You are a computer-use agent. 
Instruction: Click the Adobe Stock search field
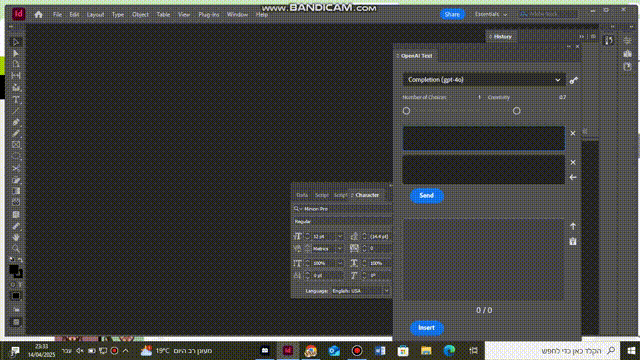[548, 14]
